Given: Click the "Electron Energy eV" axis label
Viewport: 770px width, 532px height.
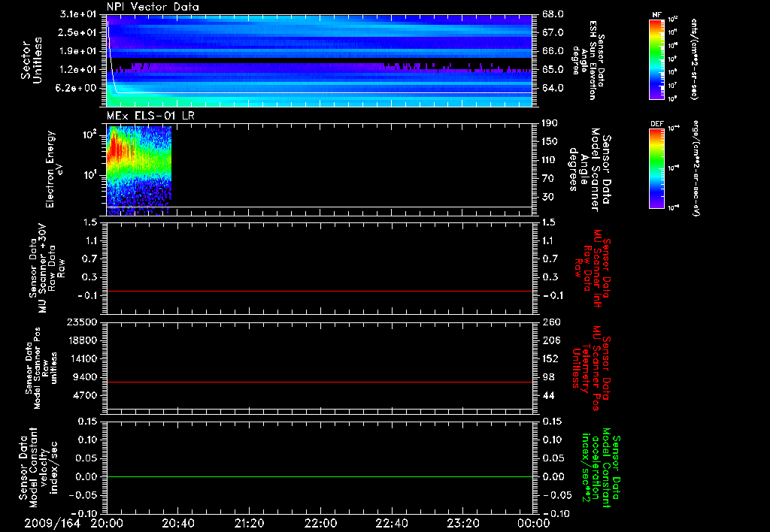Looking at the screenshot, I should (54, 169).
